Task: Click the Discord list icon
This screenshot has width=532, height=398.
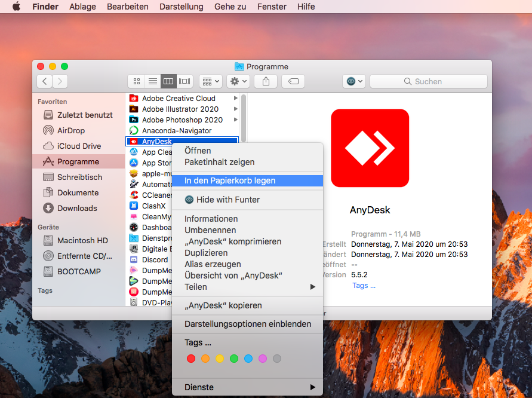Action: click(134, 260)
